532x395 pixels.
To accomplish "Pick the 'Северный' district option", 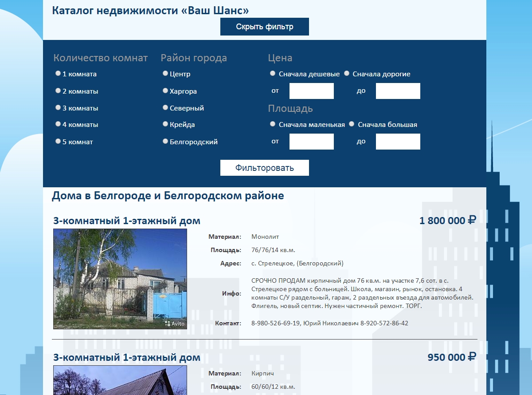I will pyautogui.click(x=165, y=107).
